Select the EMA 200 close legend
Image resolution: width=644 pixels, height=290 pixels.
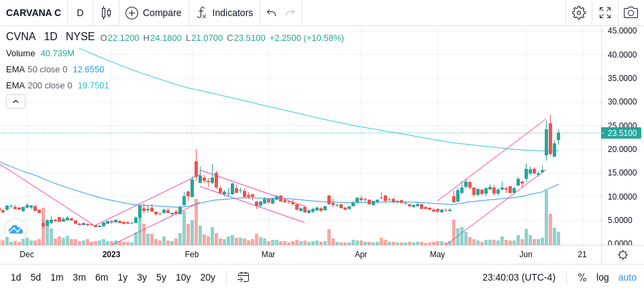pyautogui.click(x=39, y=85)
